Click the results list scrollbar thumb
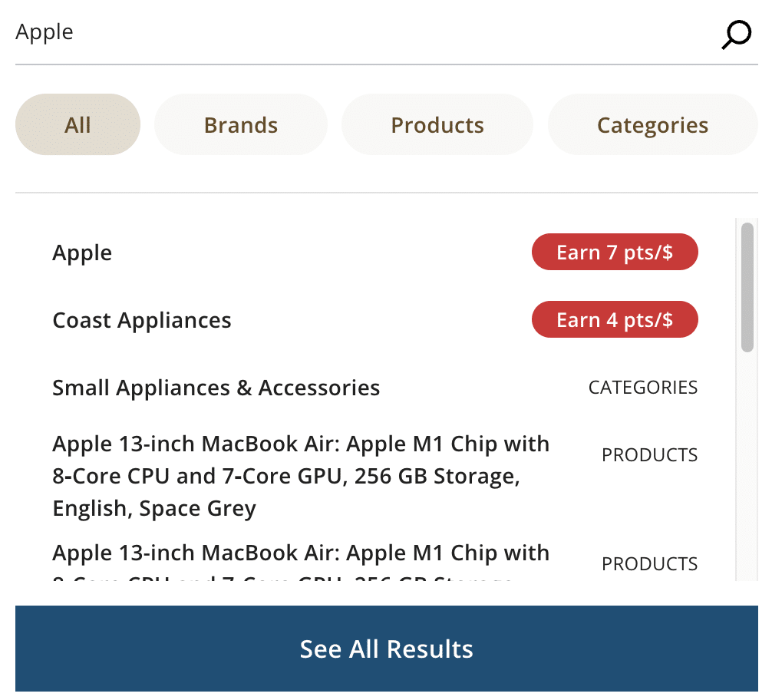772x700 pixels. tap(747, 286)
